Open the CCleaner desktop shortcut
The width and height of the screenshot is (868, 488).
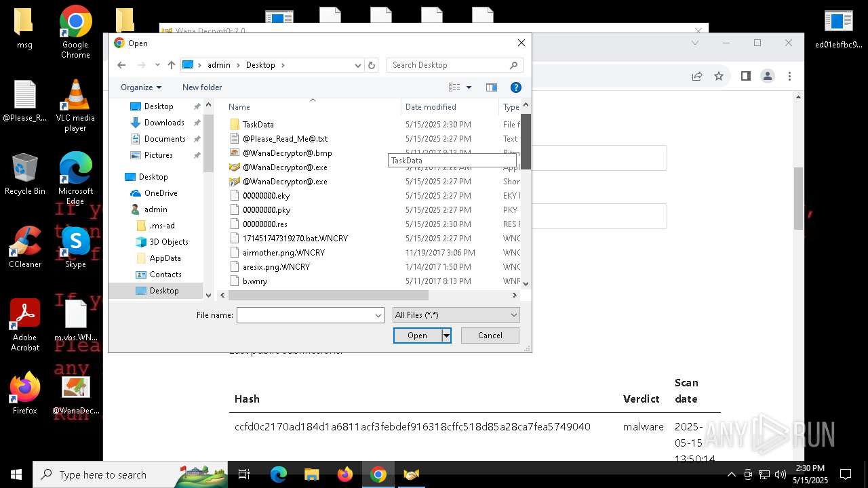click(25, 247)
